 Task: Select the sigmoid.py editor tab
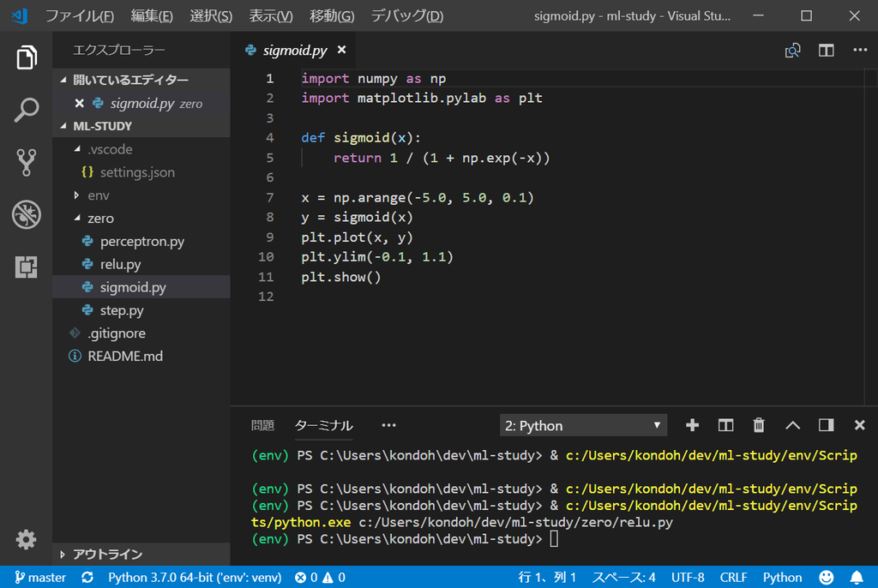(295, 51)
